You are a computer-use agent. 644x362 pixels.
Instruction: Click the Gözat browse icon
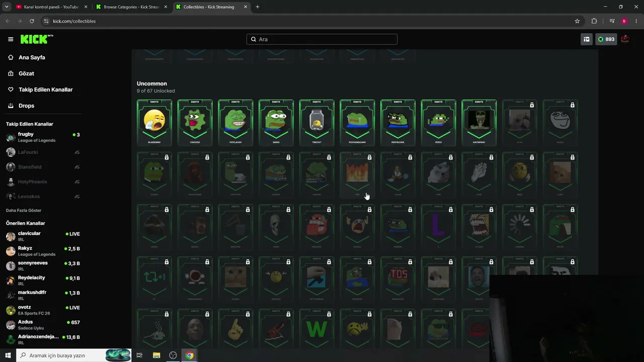pyautogui.click(x=11, y=73)
